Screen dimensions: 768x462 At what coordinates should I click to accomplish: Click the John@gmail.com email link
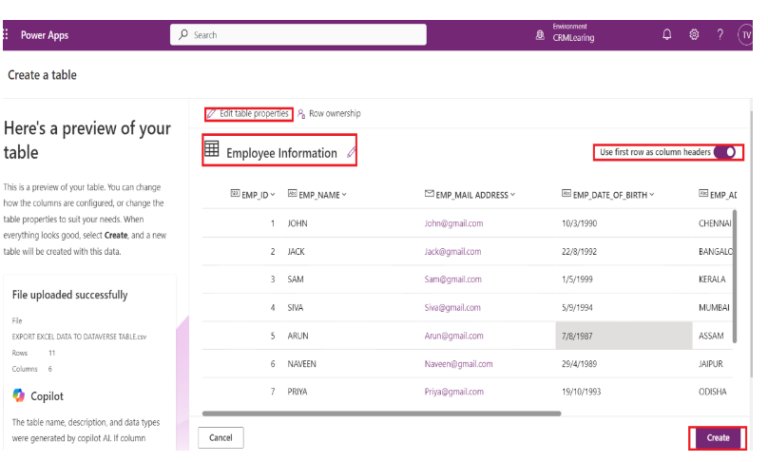[x=453, y=223]
